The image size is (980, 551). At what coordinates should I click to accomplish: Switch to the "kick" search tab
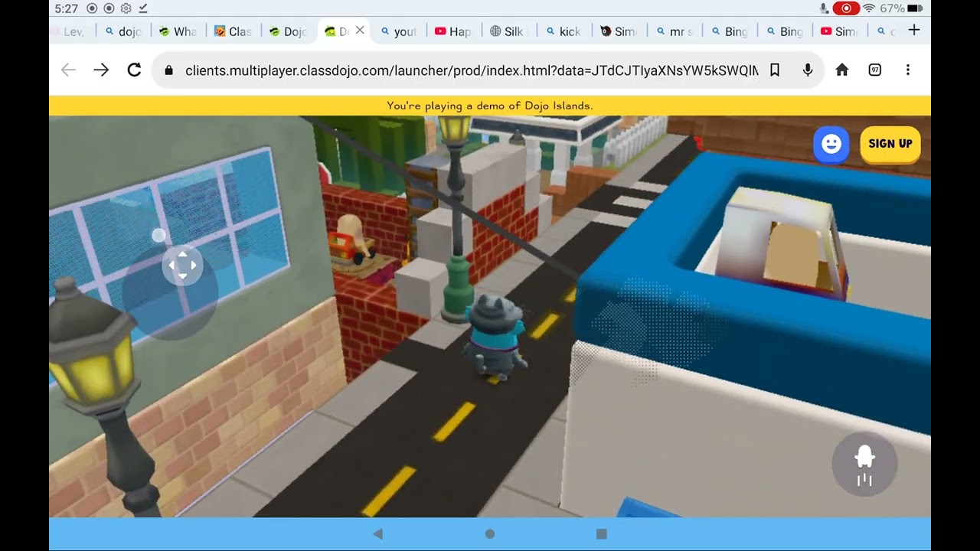coord(563,31)
